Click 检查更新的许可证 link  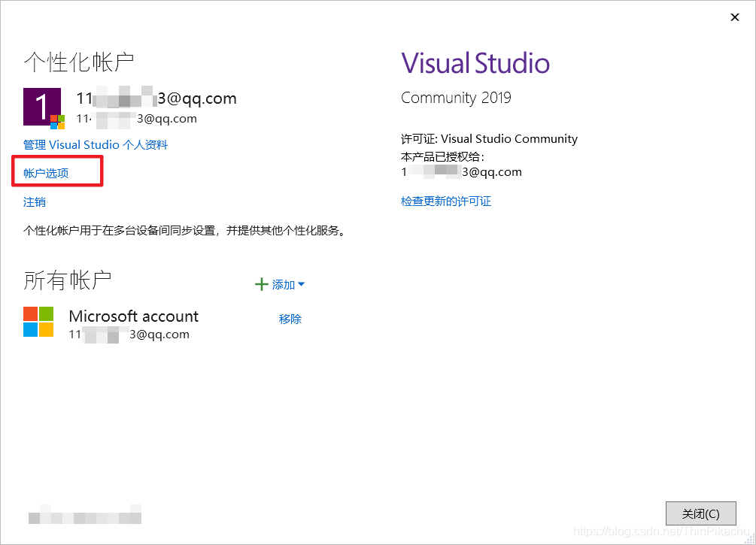(446, 201)
